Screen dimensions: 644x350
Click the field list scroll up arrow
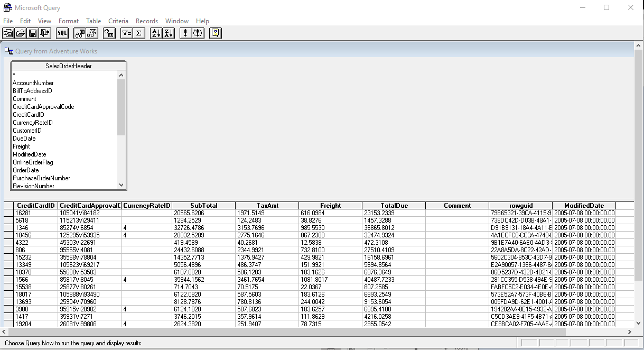(122, 75)
